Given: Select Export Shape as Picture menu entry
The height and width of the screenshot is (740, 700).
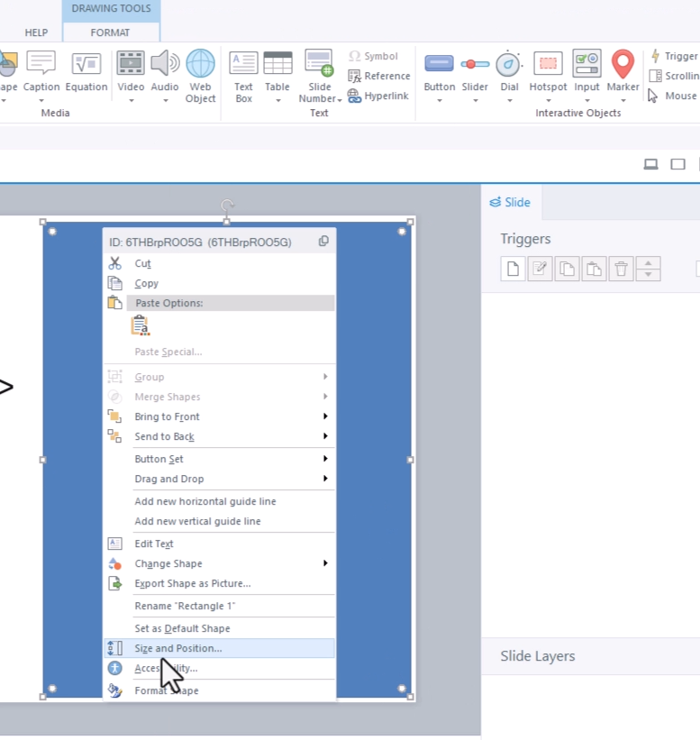Looking at the screenshot, I should pos(192,583).
